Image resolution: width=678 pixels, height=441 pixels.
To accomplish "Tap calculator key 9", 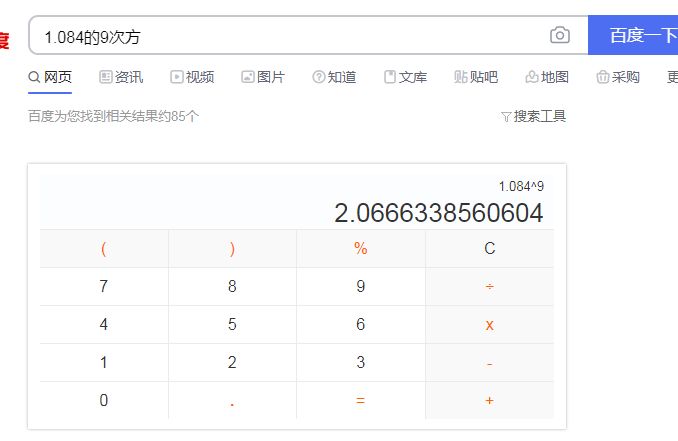I will click(361, 286).
